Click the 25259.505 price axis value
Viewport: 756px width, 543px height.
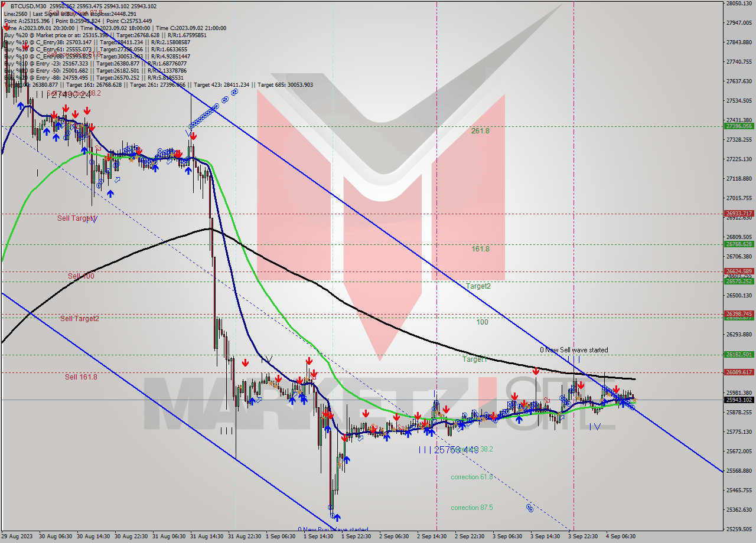click(x=738, y=529)
